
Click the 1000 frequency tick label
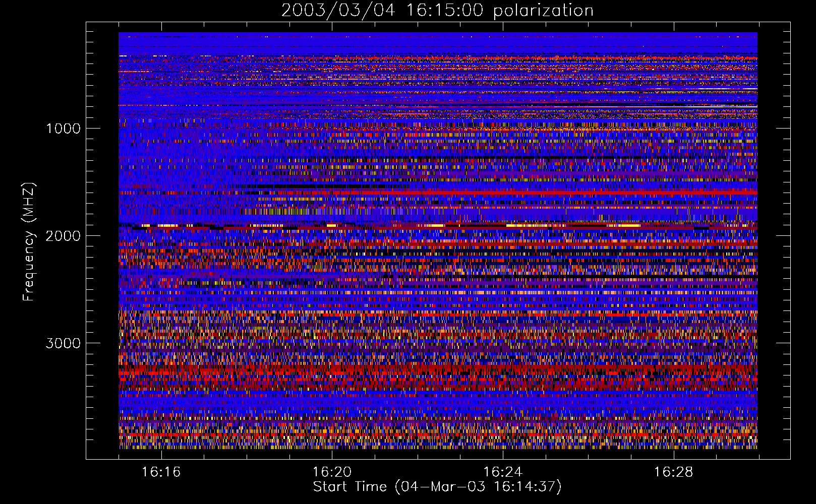pyautogui.click(x=63, y=129)
